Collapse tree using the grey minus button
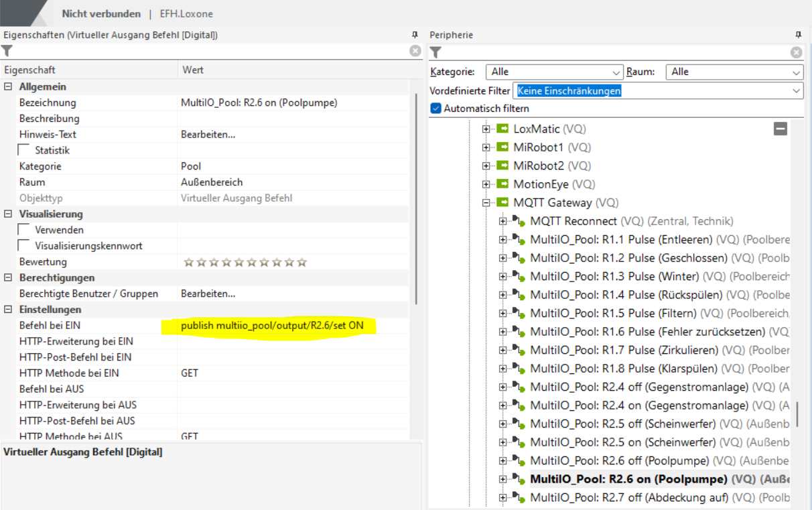The width and height of the screenshot is (812, 510). 781,129
